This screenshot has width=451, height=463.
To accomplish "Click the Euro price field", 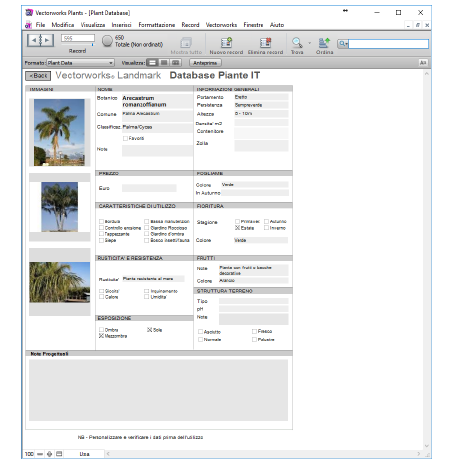I will click(x=149, y=188).
